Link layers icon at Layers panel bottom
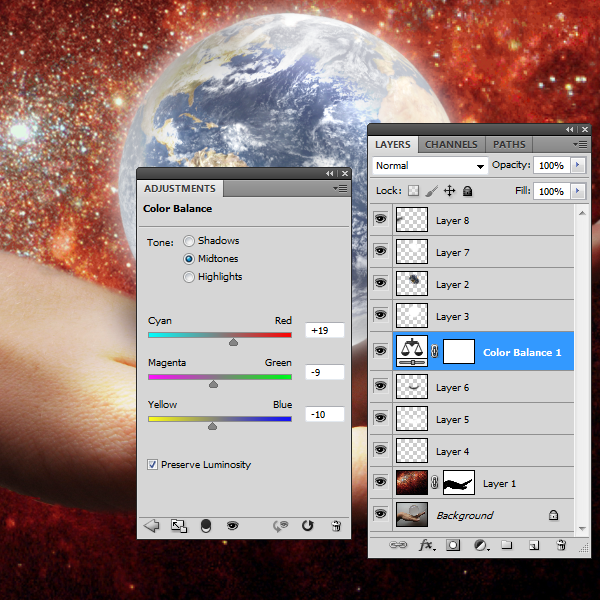The height and width of the screenshot is (600, 600). (398, 545)
